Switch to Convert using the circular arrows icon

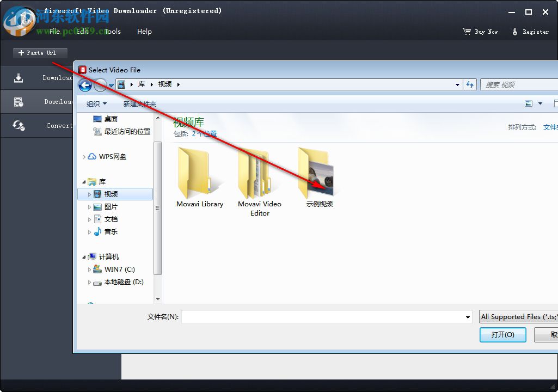click(x=18, y=126)
